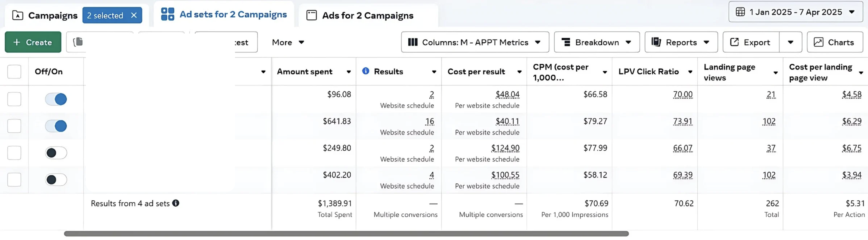Click the 73.91 LPV Click Ratio value
The height and width of the screenshot is (240, 868).
tap(683, 121)
